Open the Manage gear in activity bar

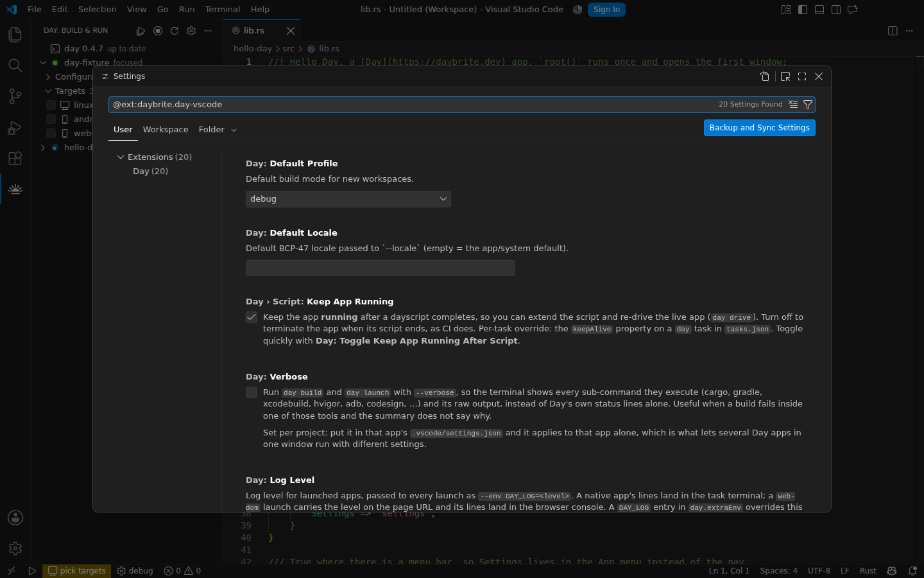tap(15, 548)
